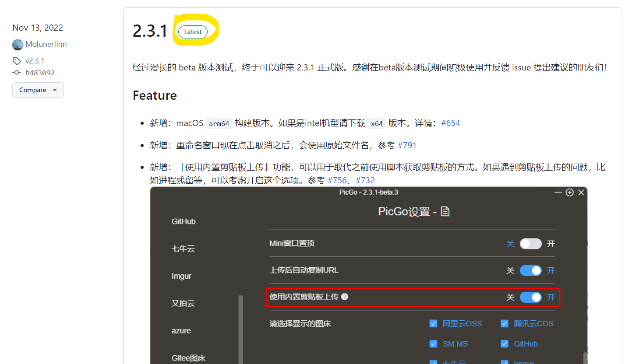Toggle the 上传后自动复制URL switch

531,271
